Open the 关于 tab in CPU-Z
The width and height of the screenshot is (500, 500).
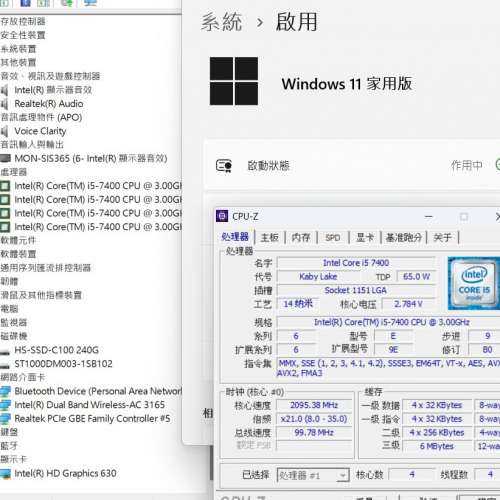(x=442, y=237)
